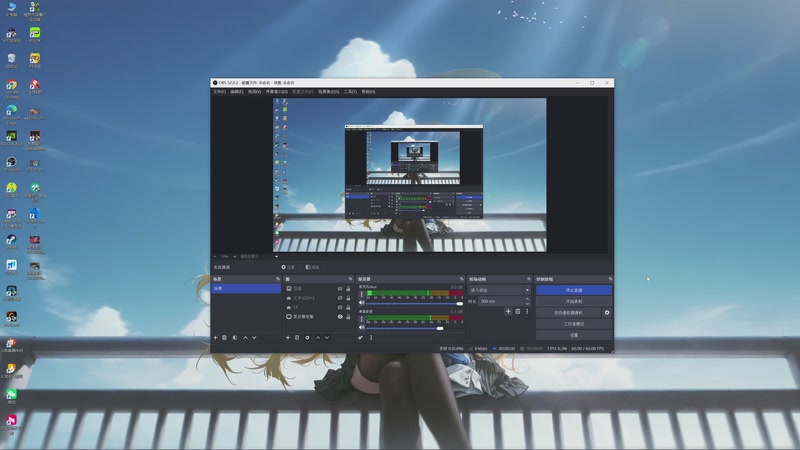Open the 场景集合(S) menu
The width and height of the screenshot is (800, 450).
coord(329,92)
